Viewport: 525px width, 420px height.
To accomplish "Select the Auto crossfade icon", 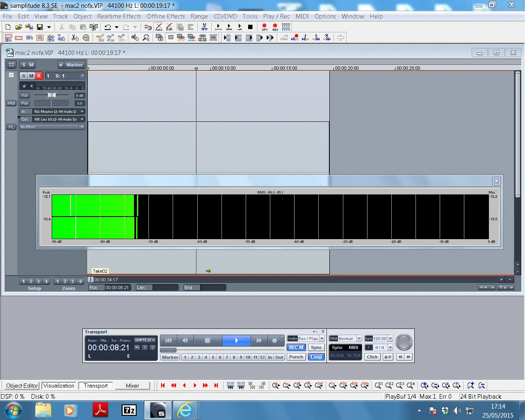I will pyautogui.click(x=159, y=27).
